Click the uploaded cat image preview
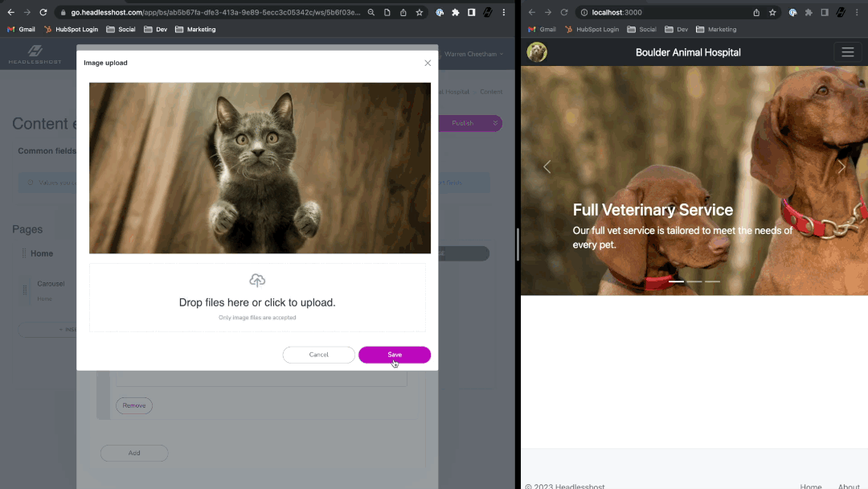The width and height of the screenshot is (868, 489). 260,168
